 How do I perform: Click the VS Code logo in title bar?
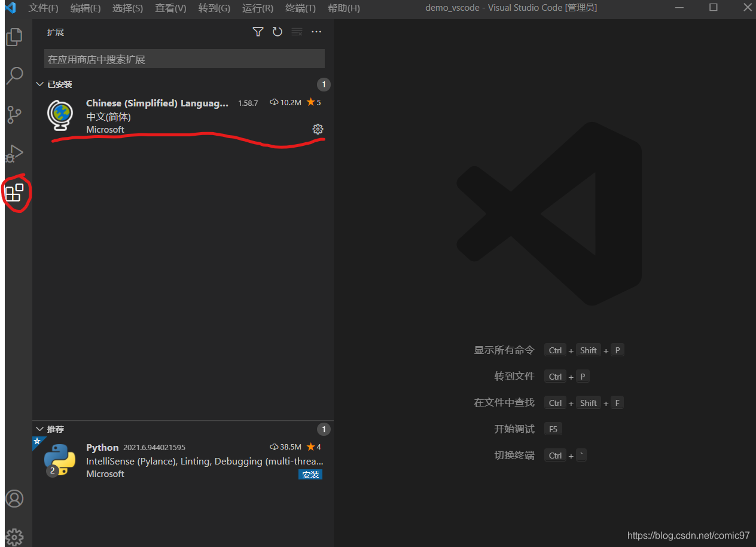click(10, 8)
